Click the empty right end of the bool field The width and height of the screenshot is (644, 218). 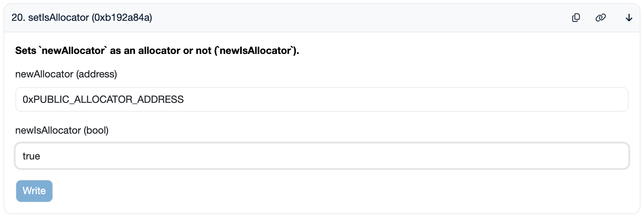tap(578, 156)
